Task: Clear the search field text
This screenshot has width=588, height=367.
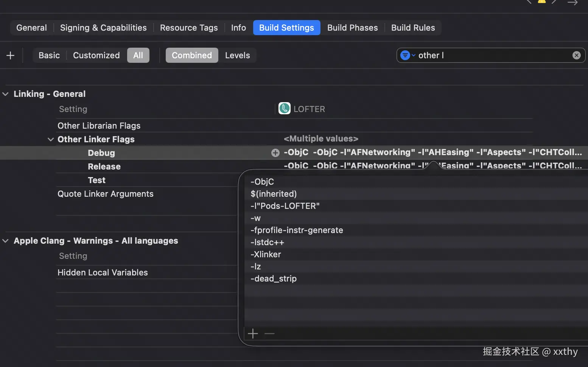Action: pos(576,55)
